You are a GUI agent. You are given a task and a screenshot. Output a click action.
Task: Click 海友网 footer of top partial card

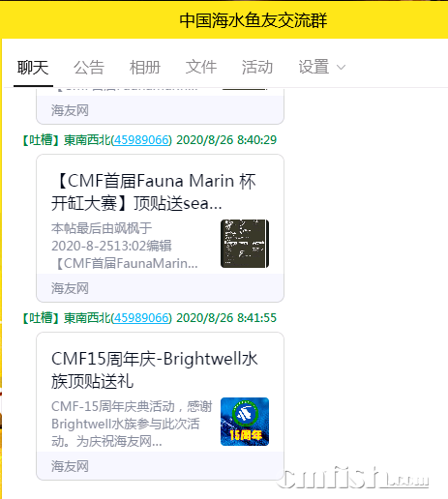70,110
